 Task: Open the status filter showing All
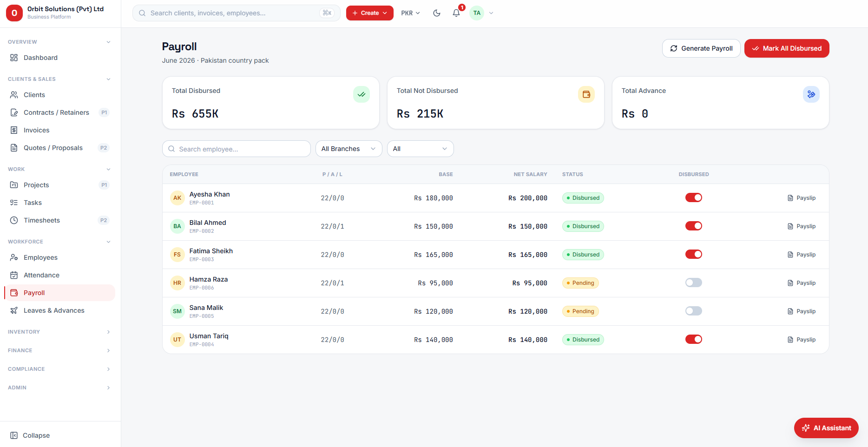[421, 149]
